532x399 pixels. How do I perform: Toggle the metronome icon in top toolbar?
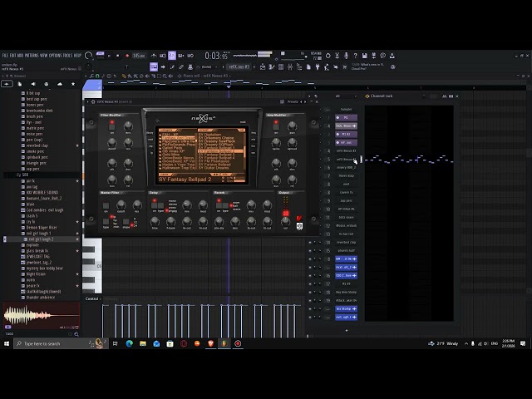[x=154, y=56]
